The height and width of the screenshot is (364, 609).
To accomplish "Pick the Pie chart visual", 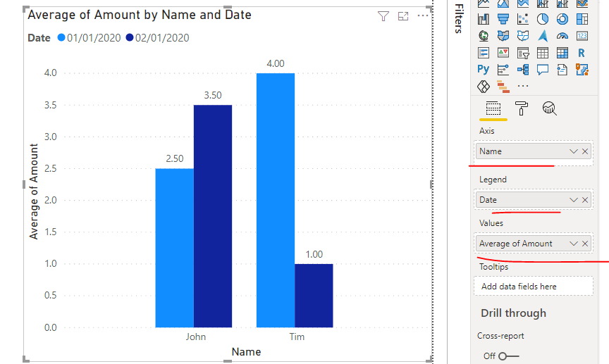I will point(543,19).
